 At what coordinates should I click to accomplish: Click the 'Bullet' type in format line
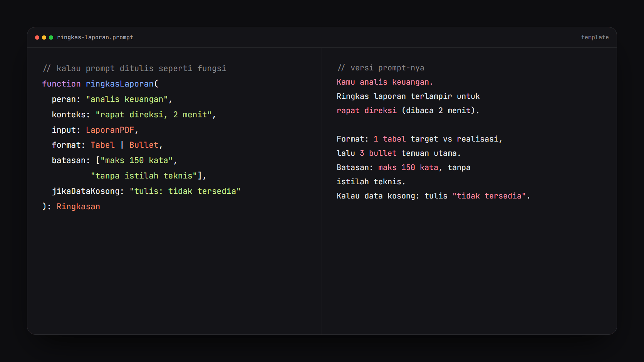coord(144,145)
